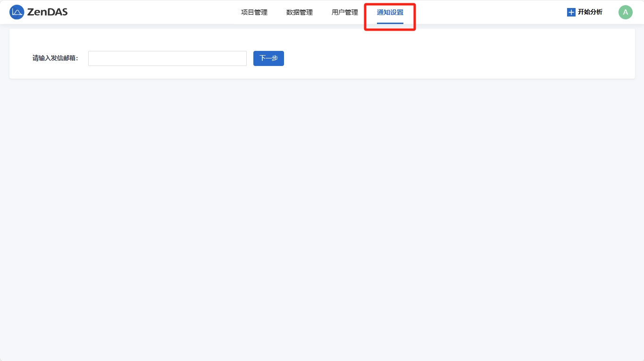The width and height of the screenshot is (644, 361).
Task: Click the white card margin left of 请输入发信邮箱
Action: pos(20,58)
